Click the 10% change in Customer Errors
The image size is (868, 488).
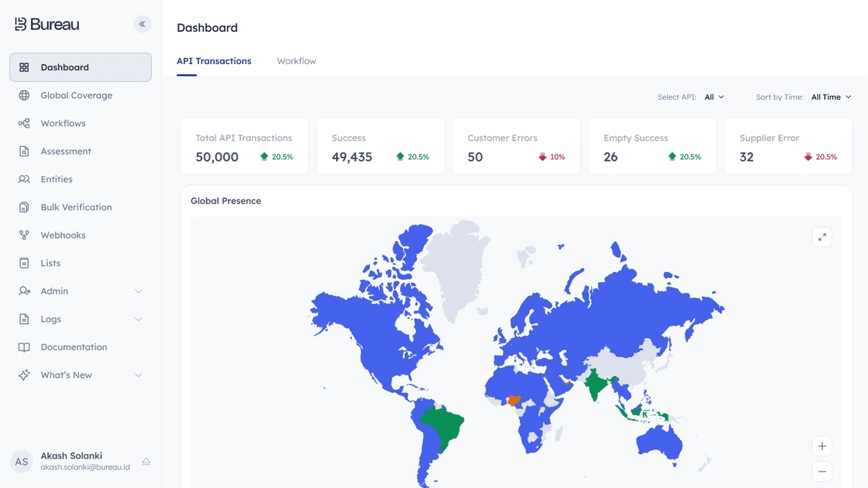558,157
